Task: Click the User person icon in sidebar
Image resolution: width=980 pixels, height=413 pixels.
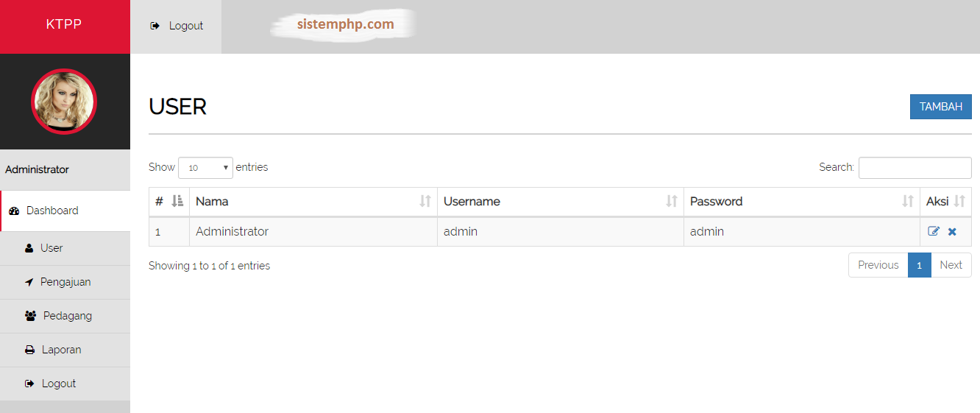Action: point(29,248)
